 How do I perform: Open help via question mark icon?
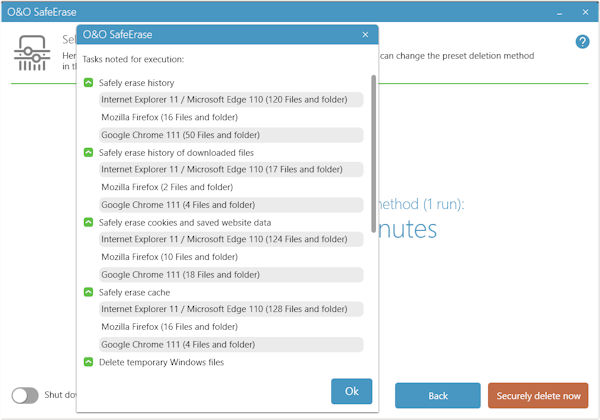(582, 41)
